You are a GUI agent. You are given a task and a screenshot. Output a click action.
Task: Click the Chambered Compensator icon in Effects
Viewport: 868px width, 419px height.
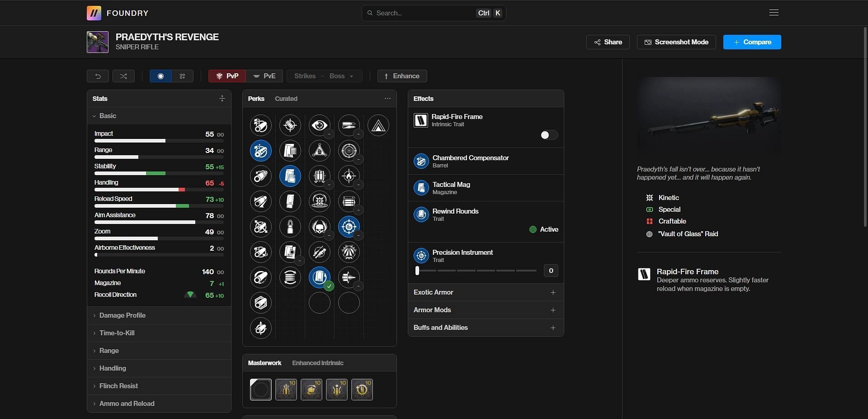tap(421, 161)
